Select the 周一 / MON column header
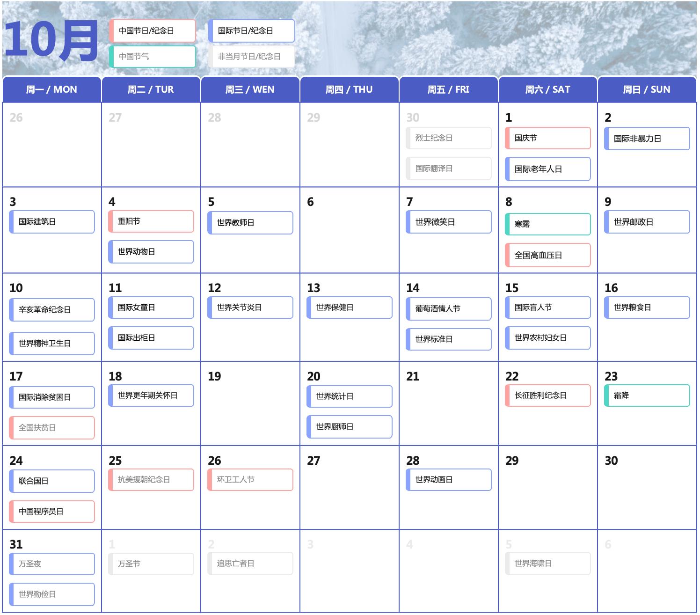 point(52,89)
